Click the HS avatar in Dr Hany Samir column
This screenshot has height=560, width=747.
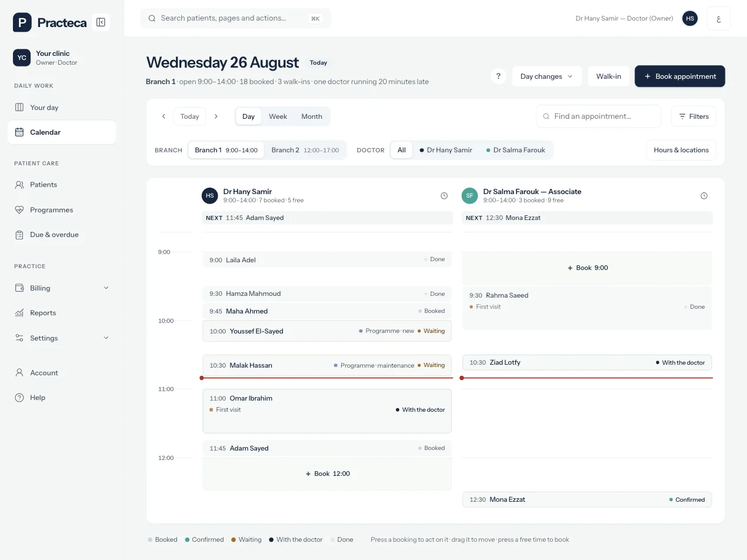coord(210,196)
